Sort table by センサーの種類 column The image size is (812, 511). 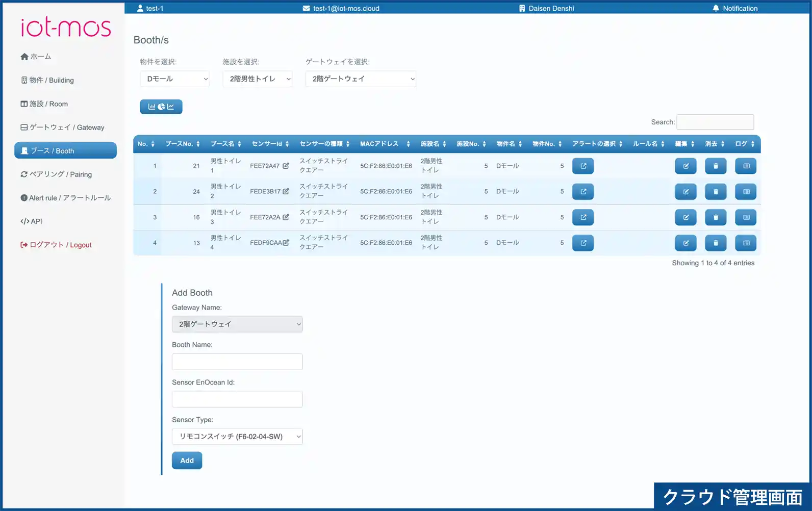pyautogui.click(x=324, y=144)
